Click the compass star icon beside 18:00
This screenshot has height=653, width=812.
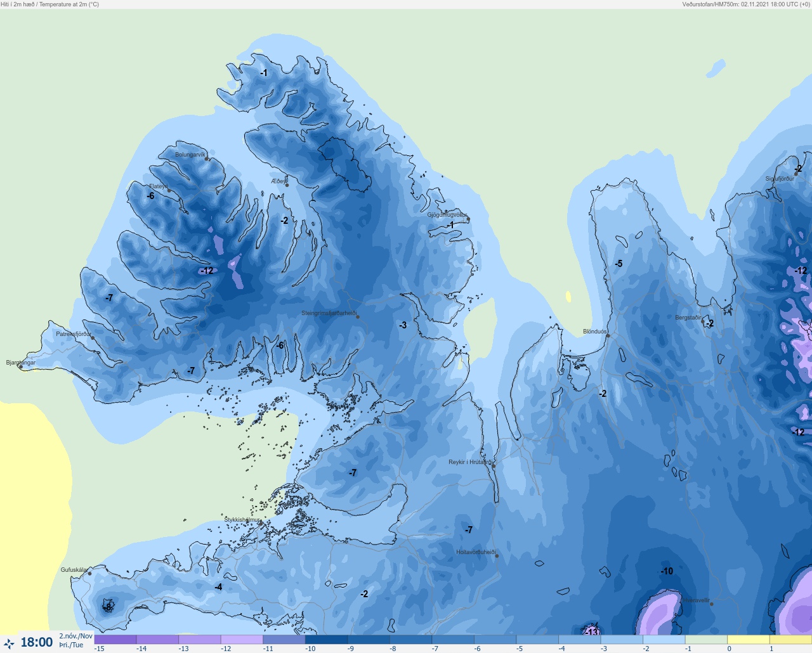tap(9, 643)
